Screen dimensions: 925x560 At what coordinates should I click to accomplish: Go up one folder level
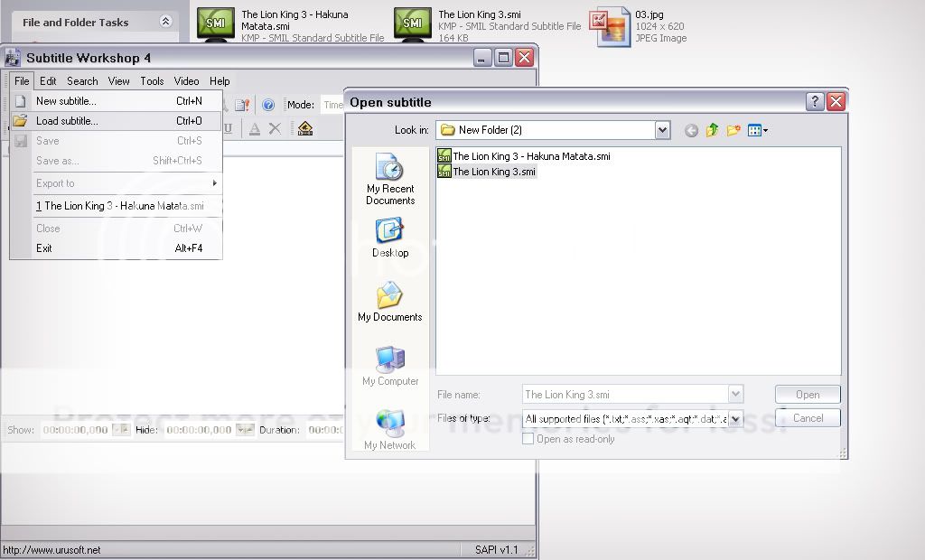pos(713,130)
